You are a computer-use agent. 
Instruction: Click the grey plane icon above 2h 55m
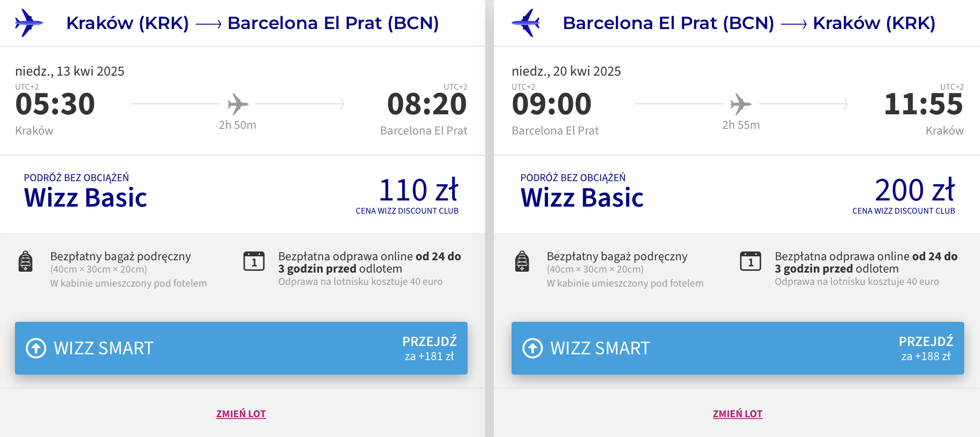pos(741,104)
